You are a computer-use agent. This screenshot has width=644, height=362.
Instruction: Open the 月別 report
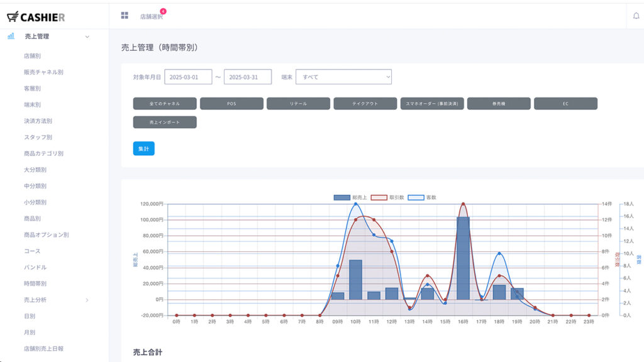(29, 332)
